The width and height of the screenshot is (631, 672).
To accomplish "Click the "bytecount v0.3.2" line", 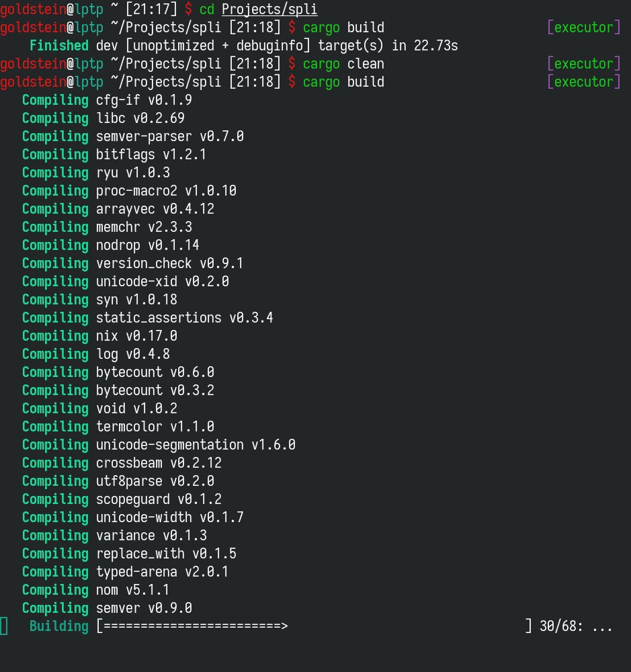I will [x=155, y=390].
